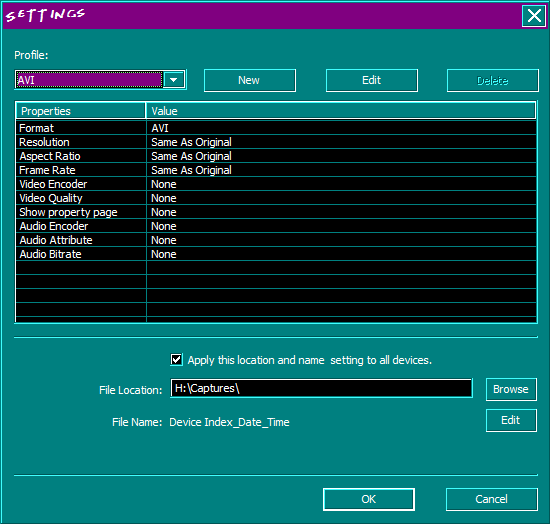Viewport: 551px width, 525px height.
Task: Cancel the Settings dialog
Action: [x=492, y=499]
